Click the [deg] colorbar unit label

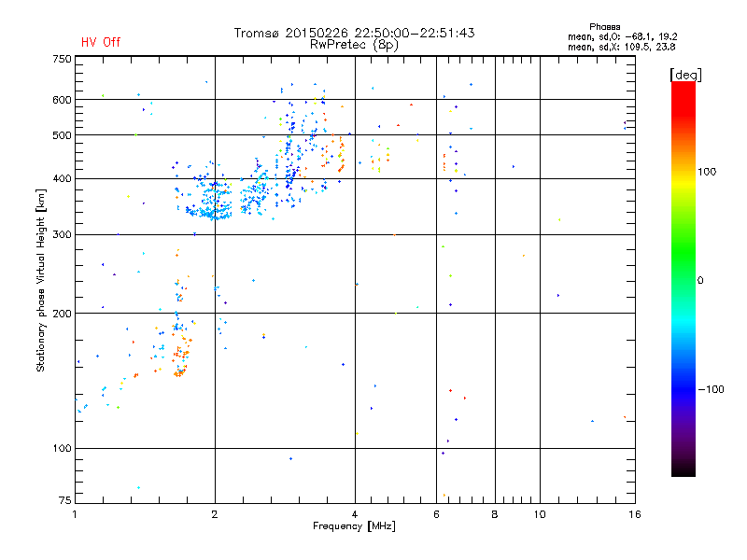pos(685,75)
